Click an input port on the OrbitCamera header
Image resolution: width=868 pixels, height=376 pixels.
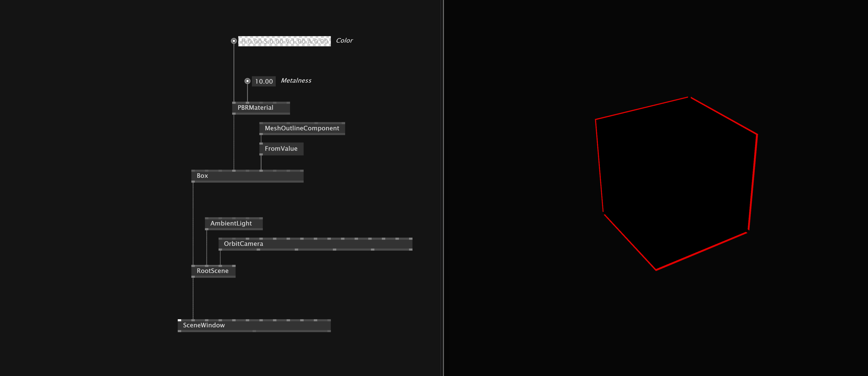(x=221, y=239)
